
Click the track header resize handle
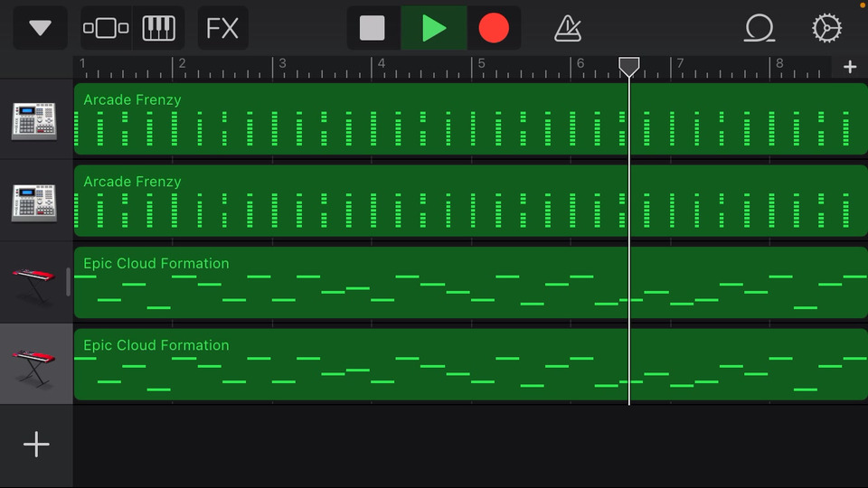[x=68, y=282]
